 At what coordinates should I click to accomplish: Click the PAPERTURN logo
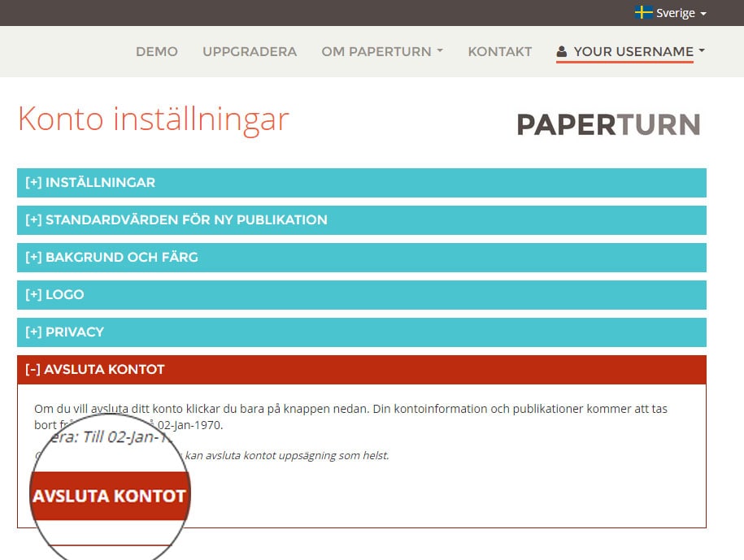pos(608,124)
